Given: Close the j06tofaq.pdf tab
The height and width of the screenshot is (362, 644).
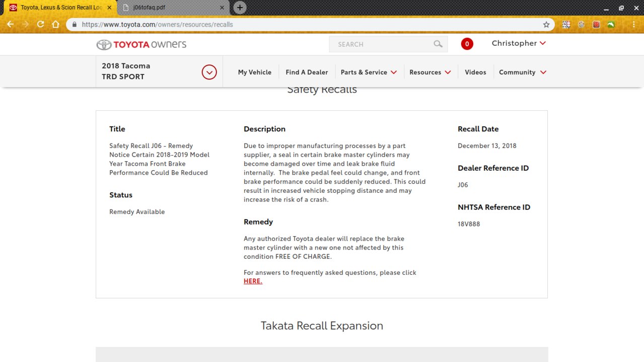Looking at the screenshot, I should click(x=222, y=8).
